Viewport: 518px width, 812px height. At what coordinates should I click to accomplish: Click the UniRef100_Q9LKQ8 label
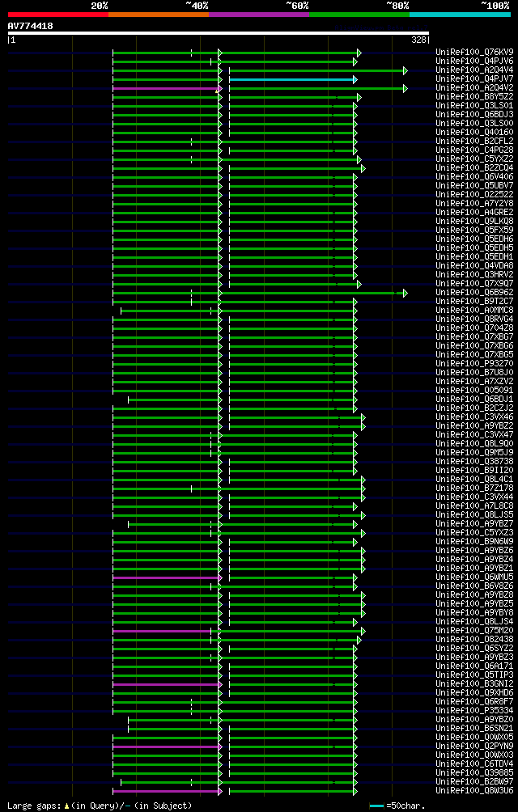tap(474, 221)
